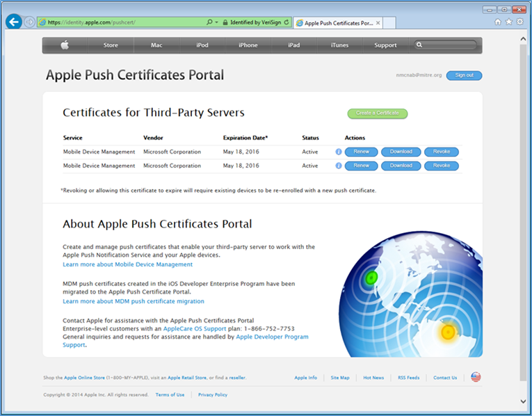The image size is (532, 416).
Task: Renew the second Mobile Device Management certificate
Action: (361, 166)
